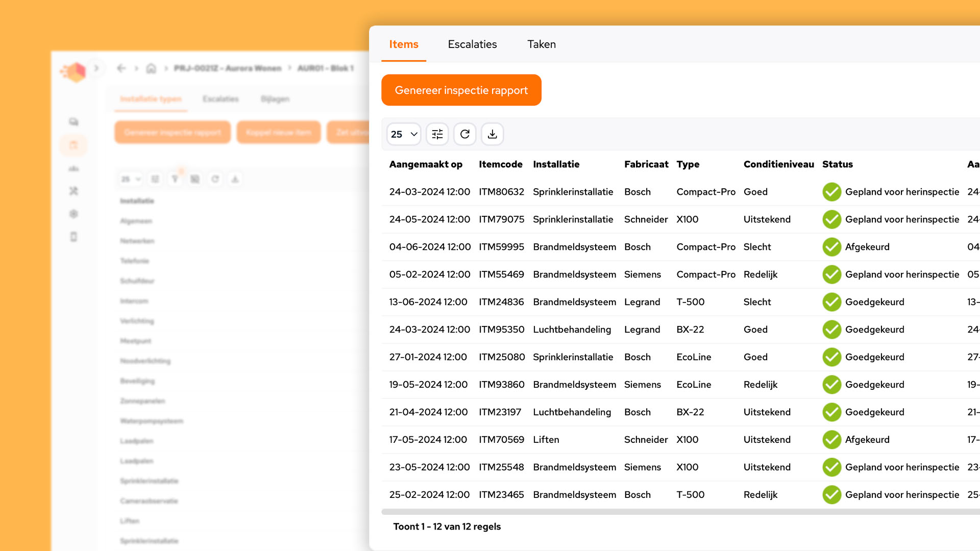Open the 25 rows-per-page dropdown
The image size is (980, 551).
click(x=403, y=134)
